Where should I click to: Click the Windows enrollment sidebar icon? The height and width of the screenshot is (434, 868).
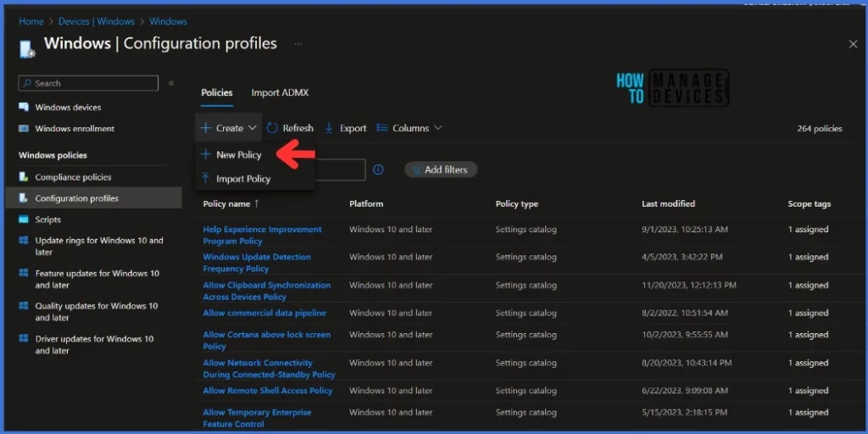[x=24, y=129]
